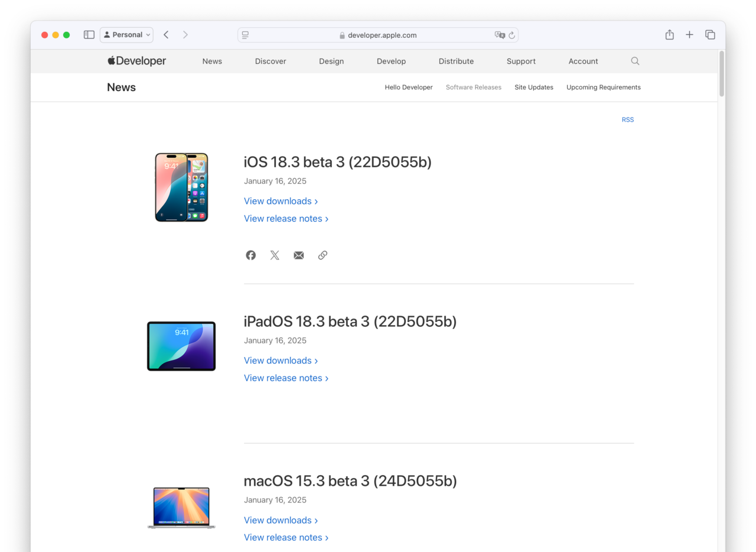Copy link to iOS 18.3 beta article
The width and height of the screenshot is (756, 552).
point(322,255)
